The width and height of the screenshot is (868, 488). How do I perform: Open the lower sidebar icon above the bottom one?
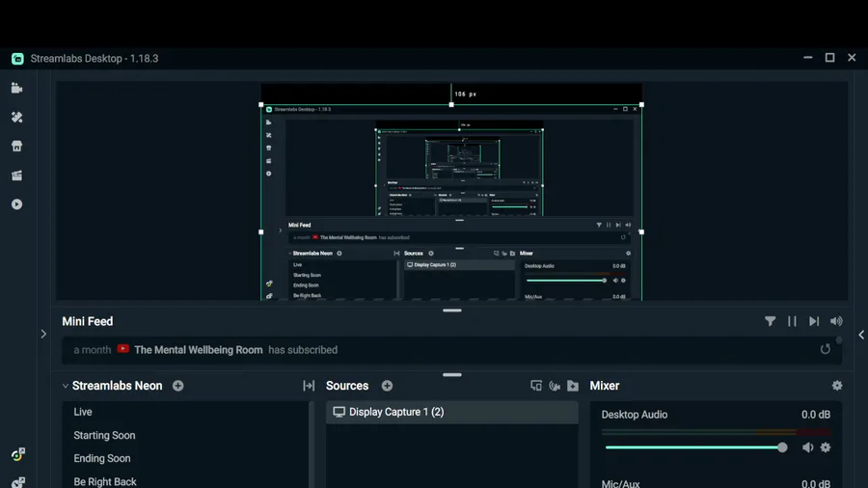tap(17, 454)
